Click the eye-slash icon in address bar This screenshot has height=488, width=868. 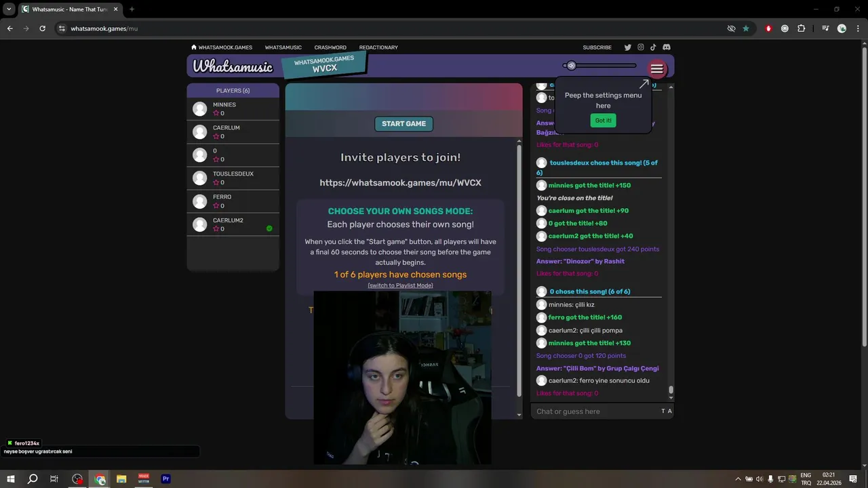click(731, 28)
